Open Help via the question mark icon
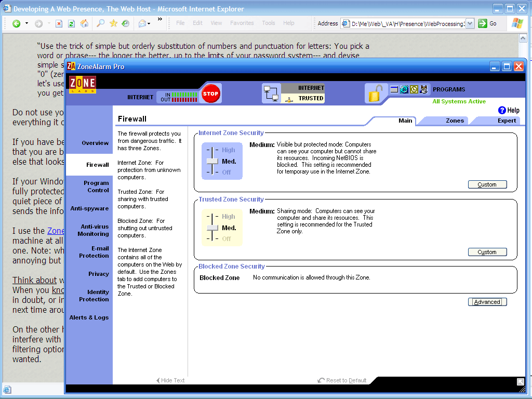532x399 pixels. pos(502,110)
